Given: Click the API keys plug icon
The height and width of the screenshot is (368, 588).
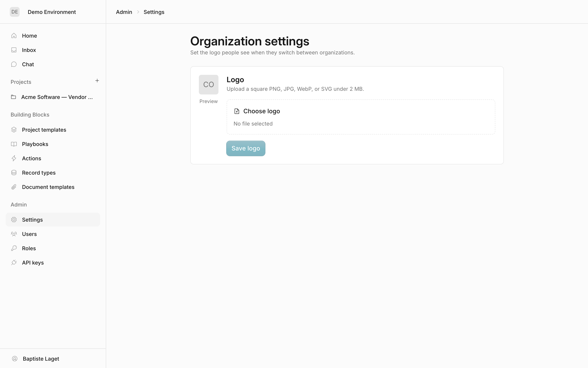Looking at the screenshot, I should point(14,263).
